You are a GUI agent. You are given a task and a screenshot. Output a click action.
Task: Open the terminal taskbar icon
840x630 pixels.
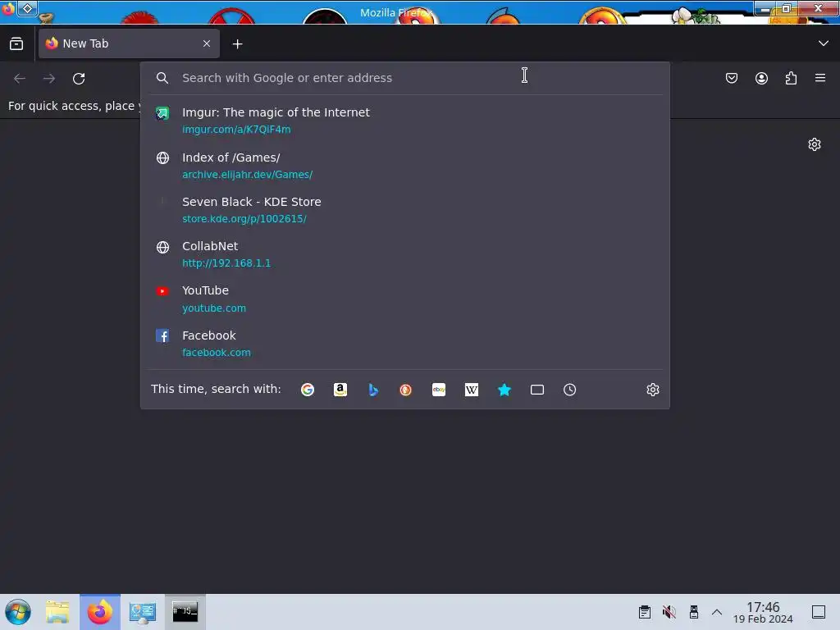tap(185, 612)
